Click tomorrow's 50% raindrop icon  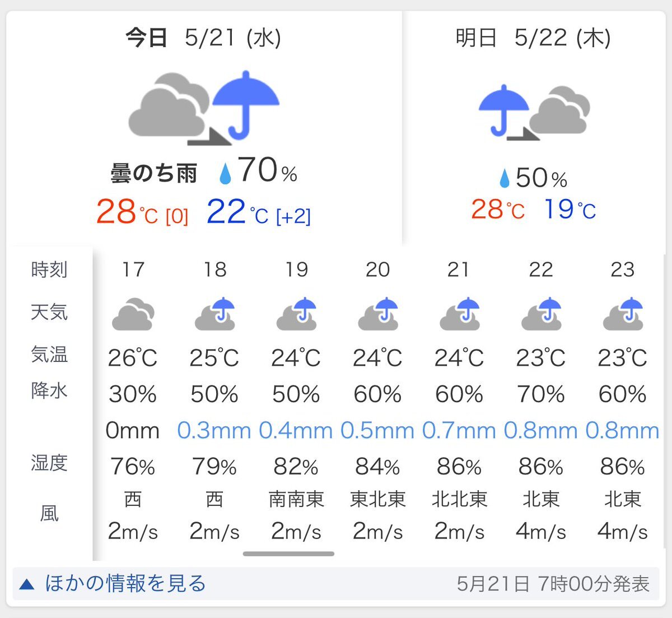505,179
